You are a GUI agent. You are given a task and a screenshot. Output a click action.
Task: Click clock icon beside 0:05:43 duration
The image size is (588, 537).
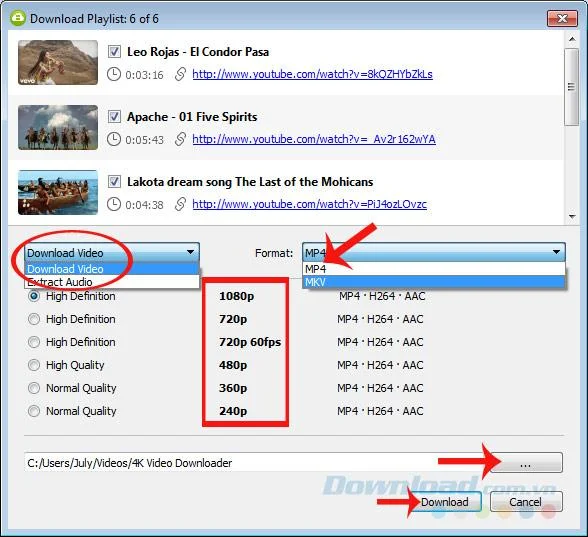tap(114, 139)
